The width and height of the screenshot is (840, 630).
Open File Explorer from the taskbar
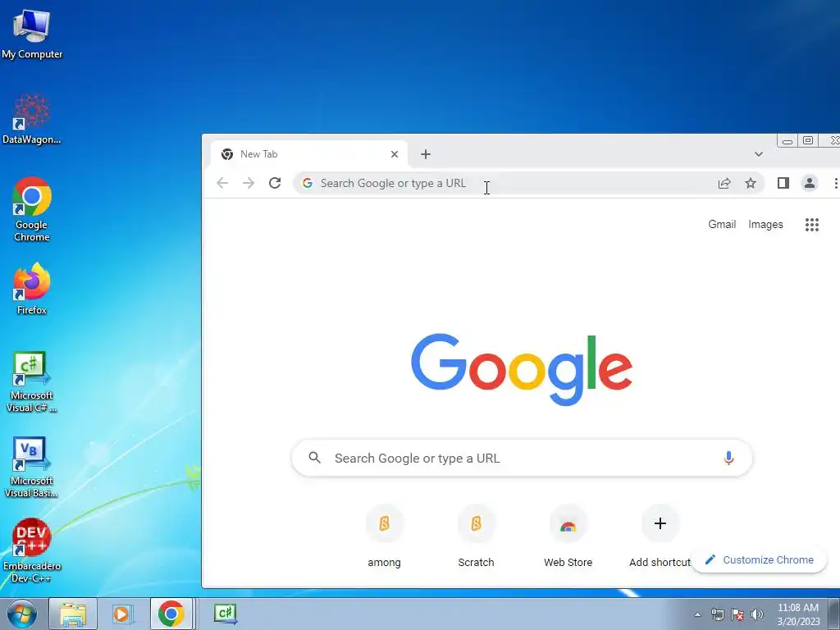[x=73, y=614]
